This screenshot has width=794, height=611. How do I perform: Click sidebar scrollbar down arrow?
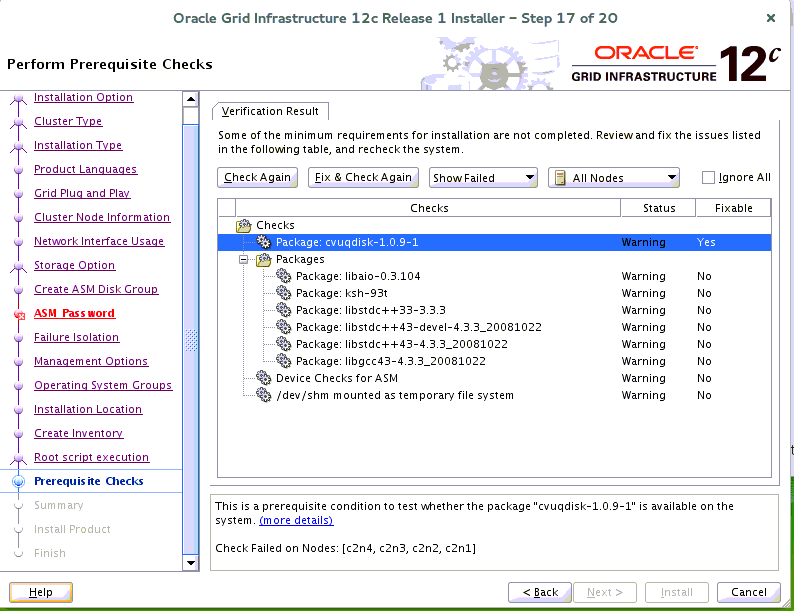click(x=190, y=563)
